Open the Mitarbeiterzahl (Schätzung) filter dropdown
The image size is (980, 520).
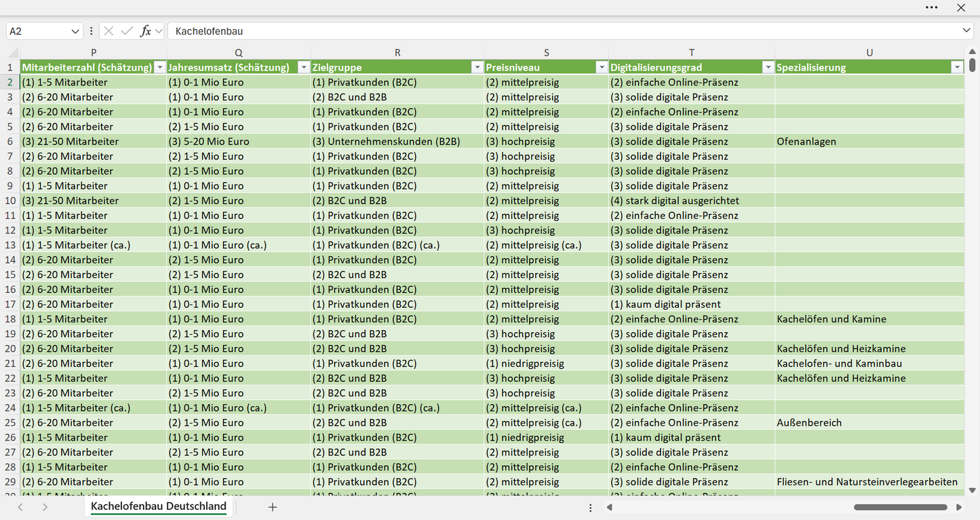(x=160, y=67)
